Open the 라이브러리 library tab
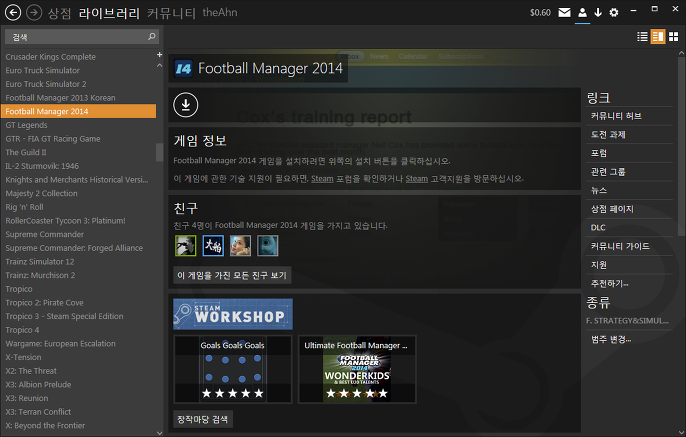Viewport: 686px width, 437px height. coord(109,13)
